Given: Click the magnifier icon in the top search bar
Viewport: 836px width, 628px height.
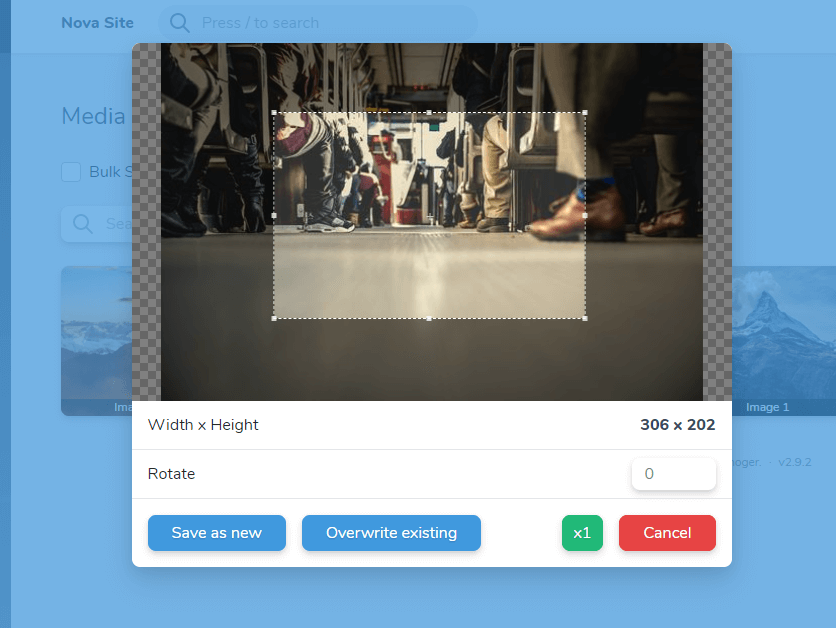Looking at the screenshot, I should [x=179, y=23].
